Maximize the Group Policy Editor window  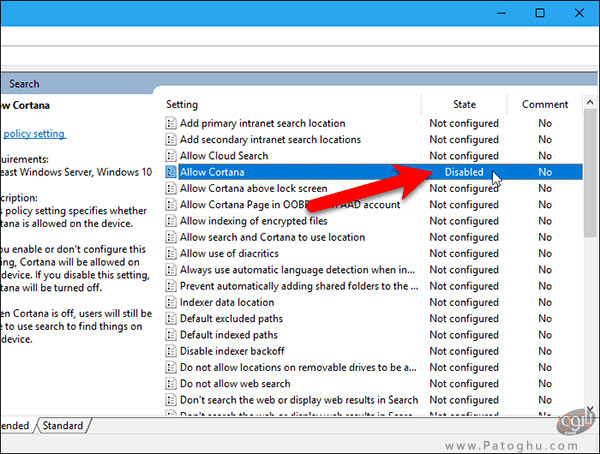tap(540, 13)
